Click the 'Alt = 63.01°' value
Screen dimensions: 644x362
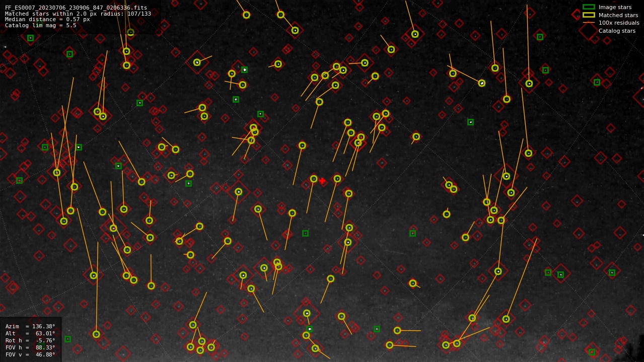(x=30, y=333)
